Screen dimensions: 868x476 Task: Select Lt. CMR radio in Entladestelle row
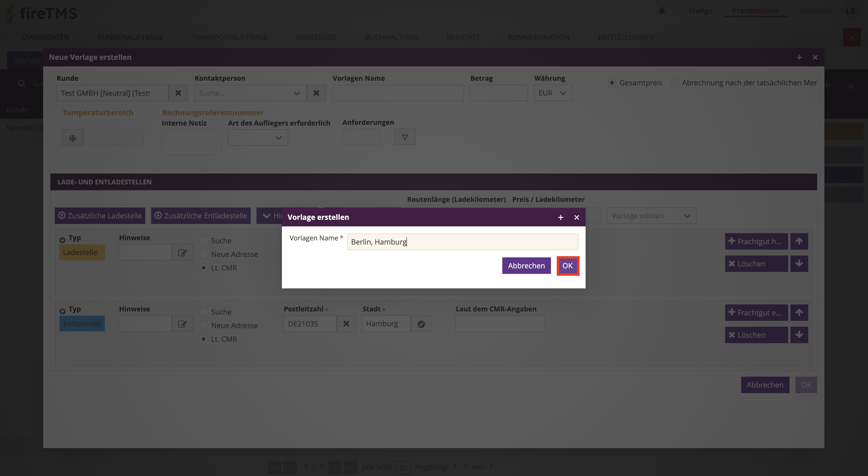point(203,339)
